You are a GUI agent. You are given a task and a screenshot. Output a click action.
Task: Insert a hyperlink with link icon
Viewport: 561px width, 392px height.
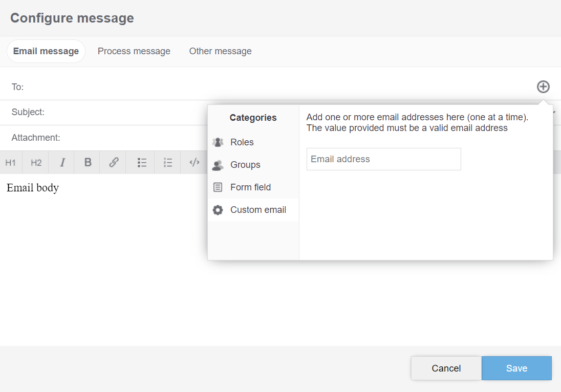(x=114, y=163)
